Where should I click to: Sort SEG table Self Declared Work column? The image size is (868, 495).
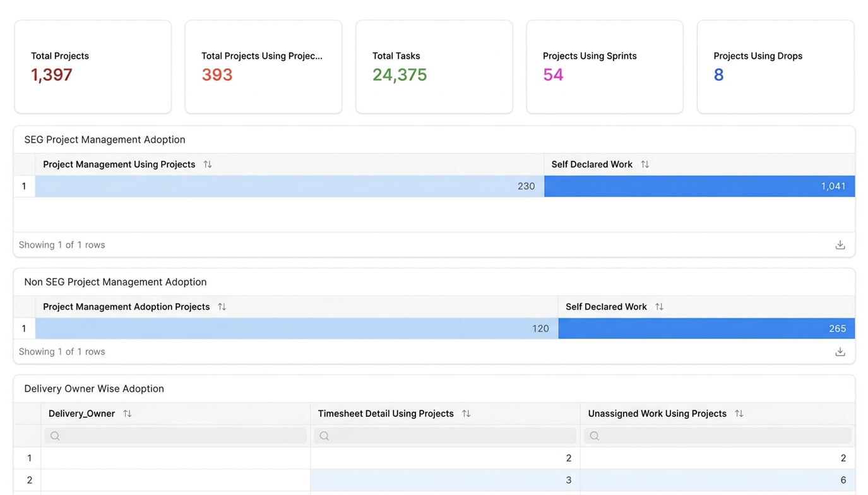tap(645, 164)
